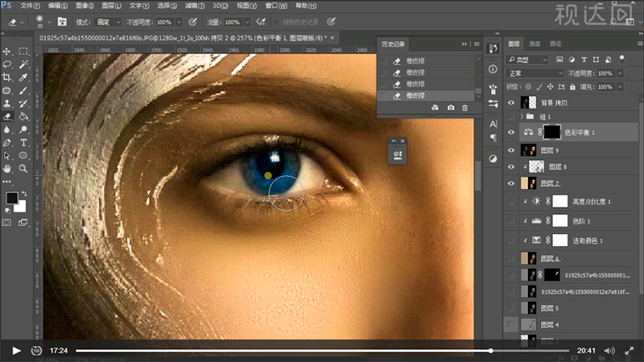Select the Lasso tool
The width and height of the screenshot is (644, 362).
tap(7, 64)
